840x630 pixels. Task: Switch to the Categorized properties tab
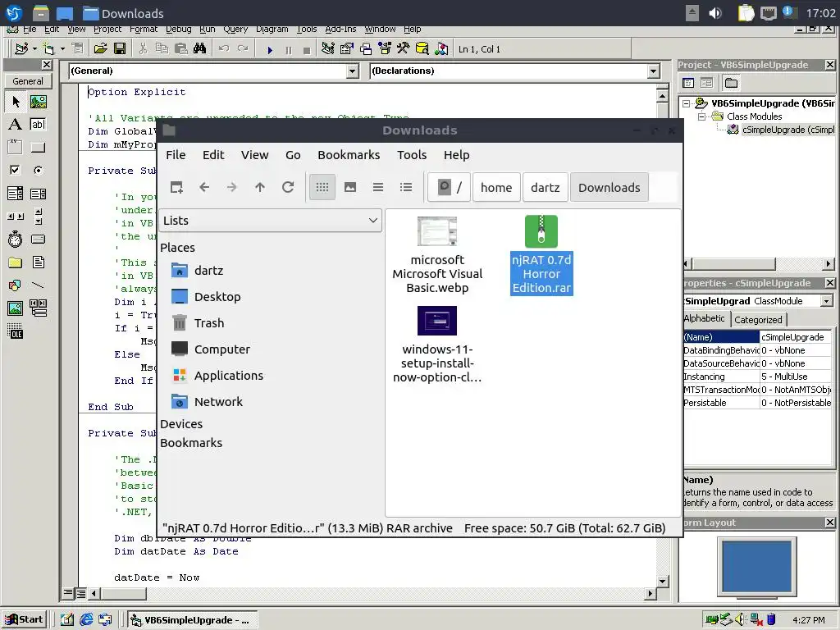coord(758,319)
